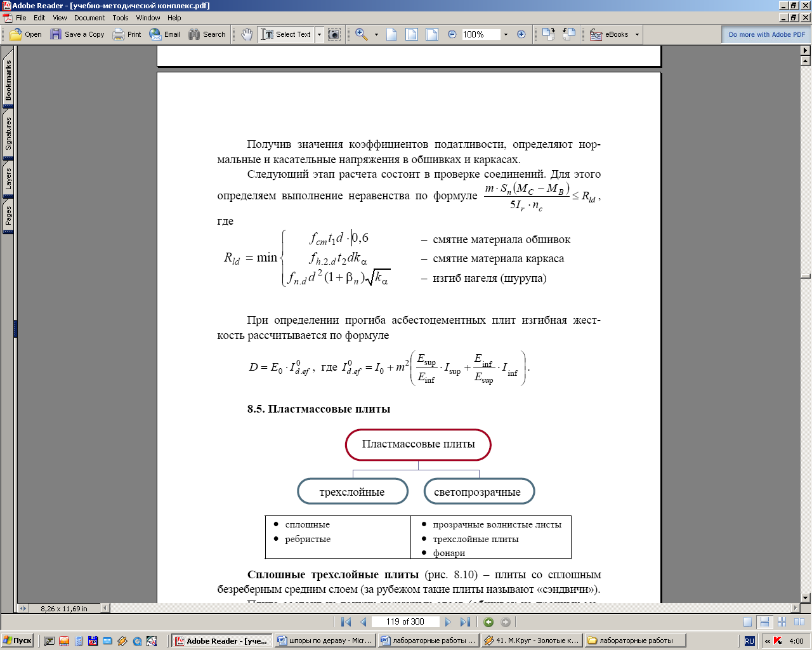This screenshot has width=812, height=650.
Task: Click the heading 8.5. Пластмассовые плиты
Action: pyautogui.click(x=318, y=409)
